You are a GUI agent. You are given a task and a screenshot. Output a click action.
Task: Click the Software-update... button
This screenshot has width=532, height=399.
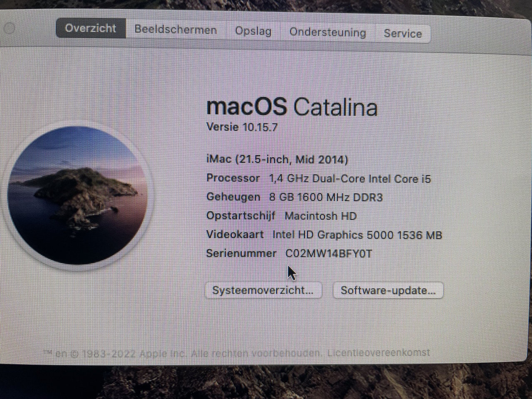point(388,290)
